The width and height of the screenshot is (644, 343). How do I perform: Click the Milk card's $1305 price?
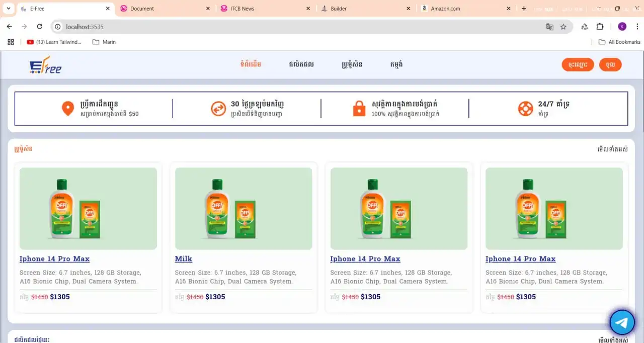pos(215,297)
